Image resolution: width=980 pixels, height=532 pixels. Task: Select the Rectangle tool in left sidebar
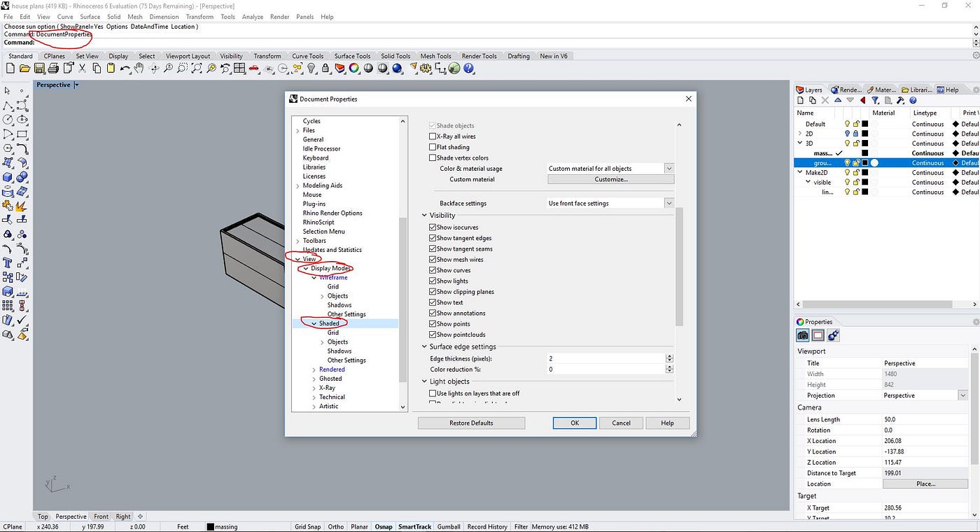coord(22,134)
